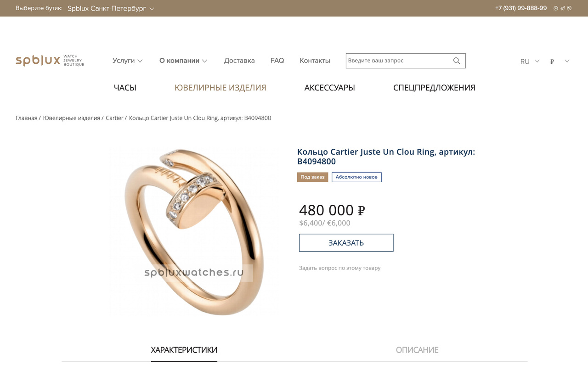Open the СПЕЦПРЕДЛОЖЕНИЯ category

pos(434,88)
